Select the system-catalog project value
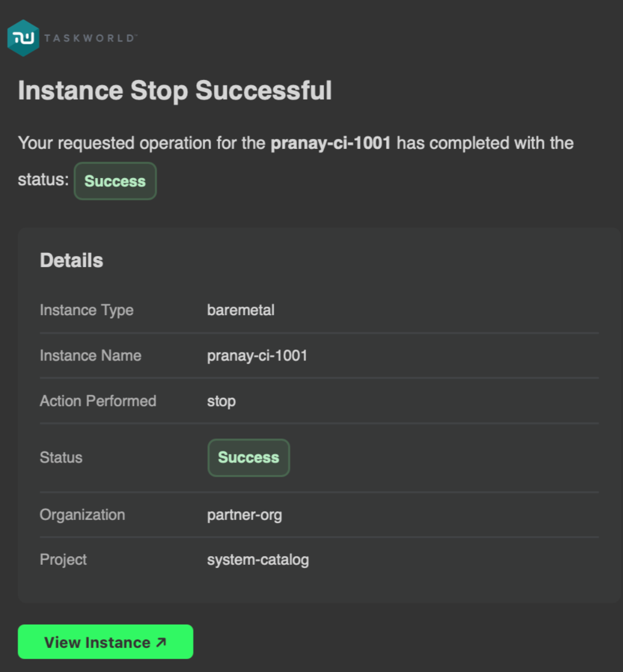The height and width of the screenshot is (672, 623). 258,559
